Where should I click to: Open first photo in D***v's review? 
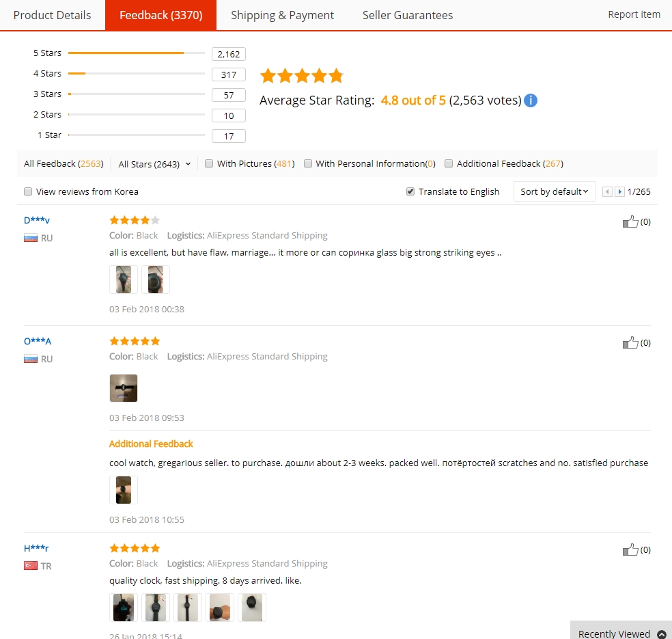(x=124, y=280)
